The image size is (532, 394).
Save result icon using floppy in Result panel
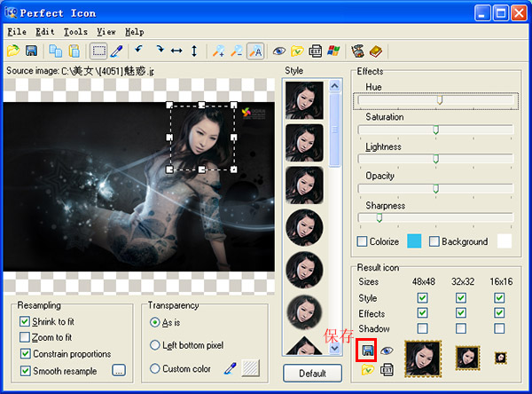coord(367,351)
